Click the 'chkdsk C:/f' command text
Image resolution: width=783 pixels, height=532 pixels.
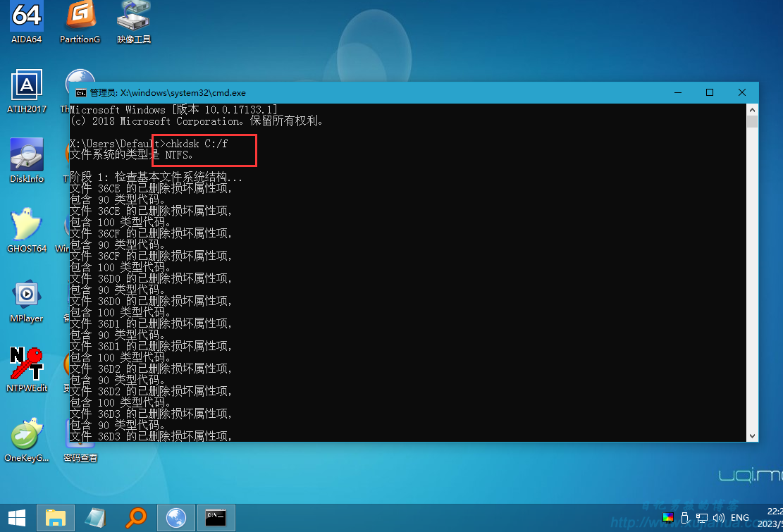tap(197, 144)
